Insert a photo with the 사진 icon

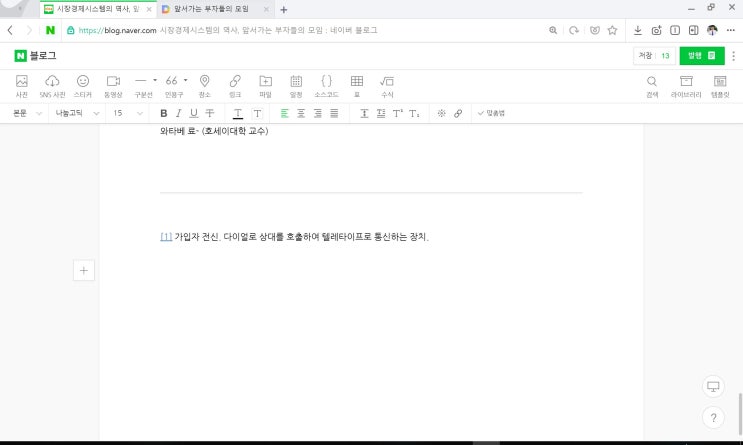click(21, 86)
